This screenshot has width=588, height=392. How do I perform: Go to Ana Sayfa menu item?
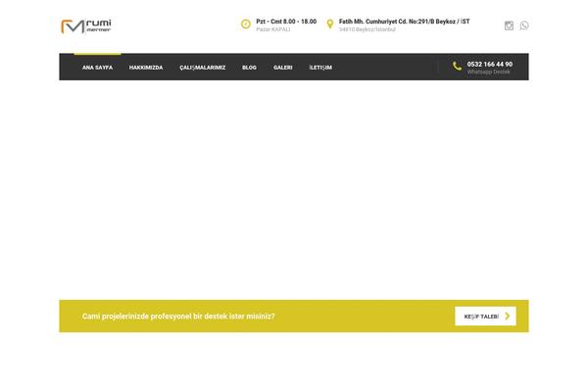[97, 68]
